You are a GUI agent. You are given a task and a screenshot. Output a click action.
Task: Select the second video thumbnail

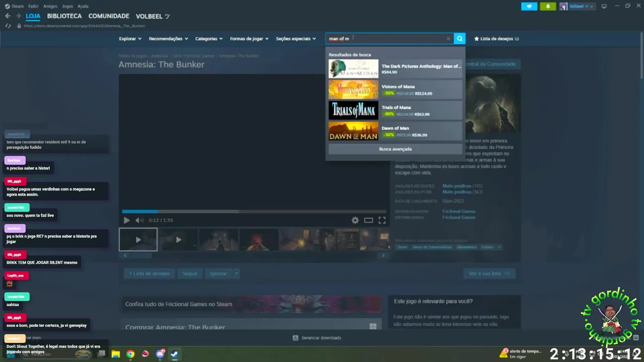[x=178, y=239]
